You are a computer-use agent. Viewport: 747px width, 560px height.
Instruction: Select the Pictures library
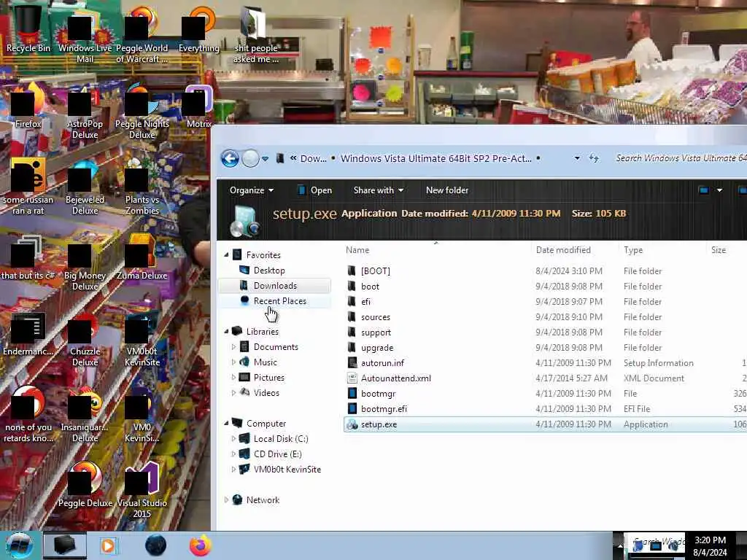click(x=268, y=378)
